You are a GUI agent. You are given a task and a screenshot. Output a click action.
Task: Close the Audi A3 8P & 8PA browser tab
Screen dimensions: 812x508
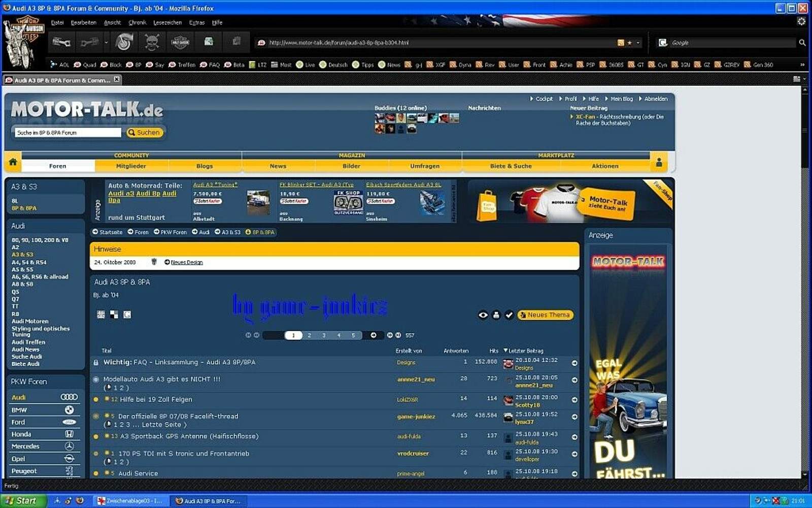click(x=117, y=79)
